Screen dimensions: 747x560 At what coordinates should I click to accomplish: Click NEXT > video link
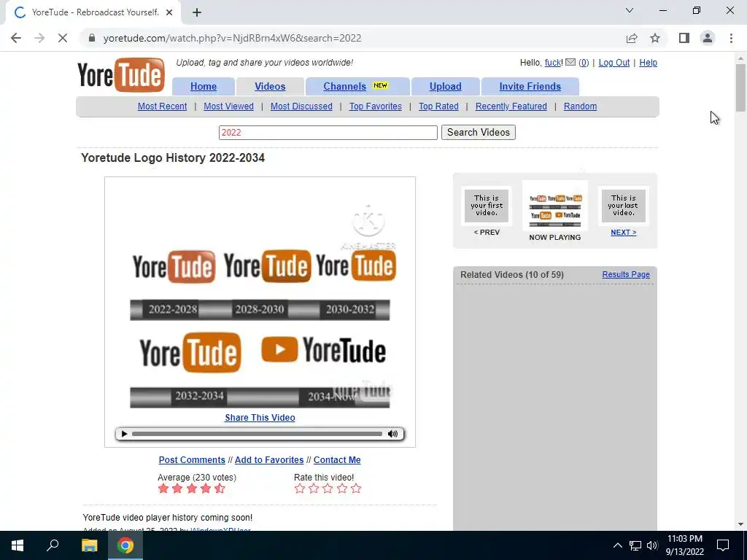624,233
